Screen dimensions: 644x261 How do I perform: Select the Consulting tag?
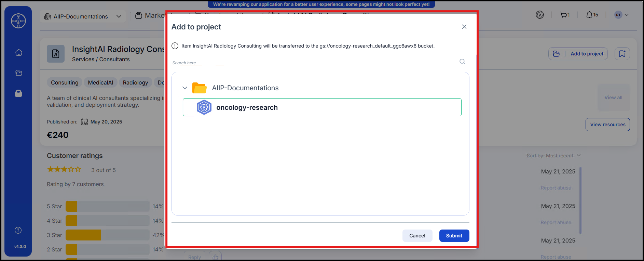[x=65, y=82]
